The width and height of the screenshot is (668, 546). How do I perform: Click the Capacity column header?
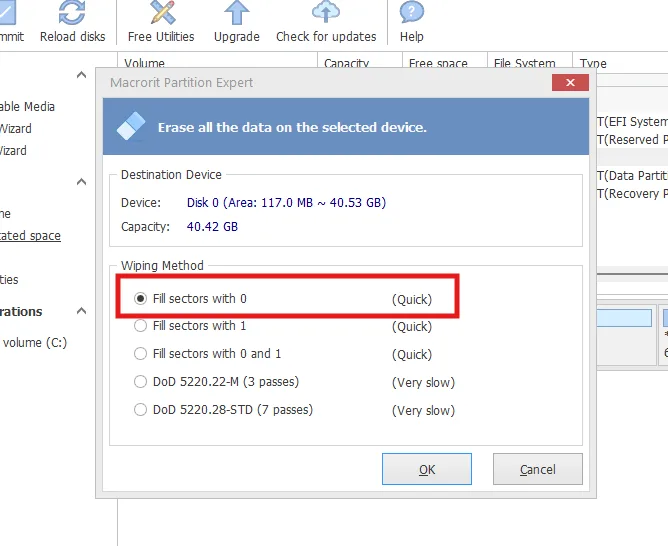(360, 63)
